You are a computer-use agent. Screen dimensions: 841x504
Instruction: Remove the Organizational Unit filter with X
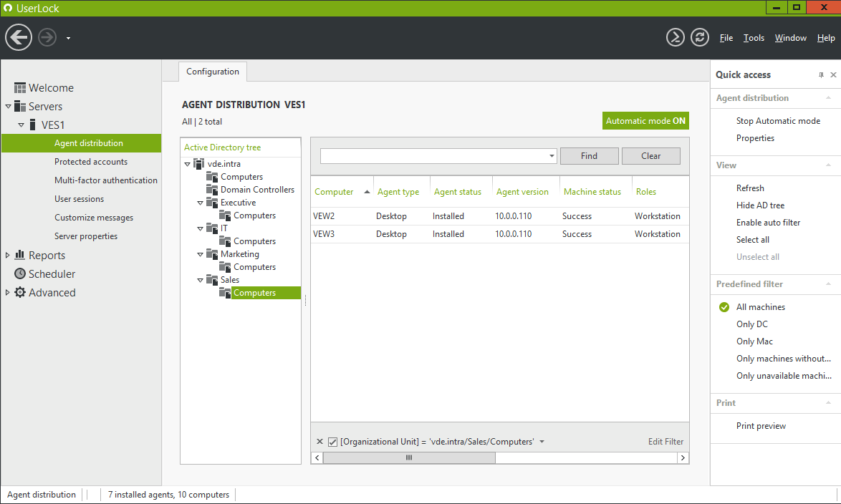pos(319,441)
